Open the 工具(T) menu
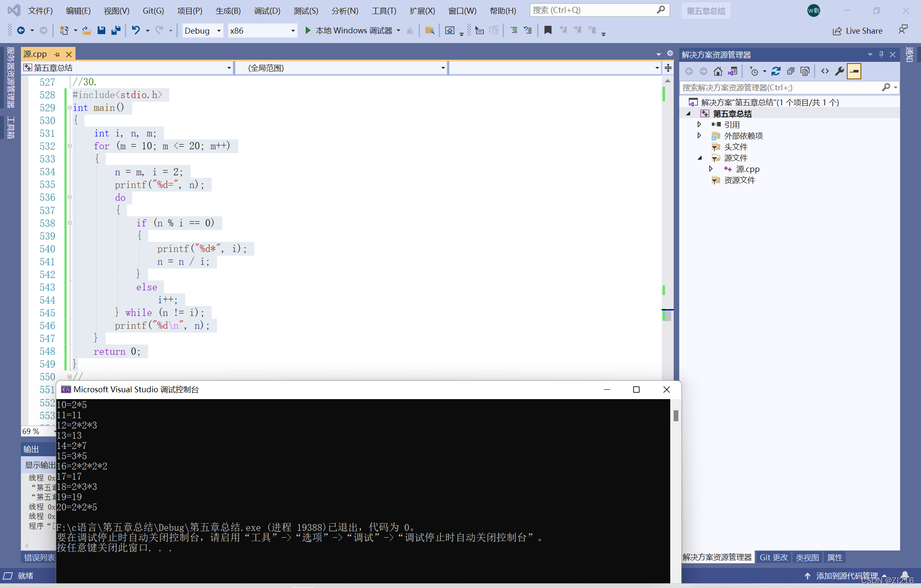This screenshot has width=921, height=588. click(384, 11)
